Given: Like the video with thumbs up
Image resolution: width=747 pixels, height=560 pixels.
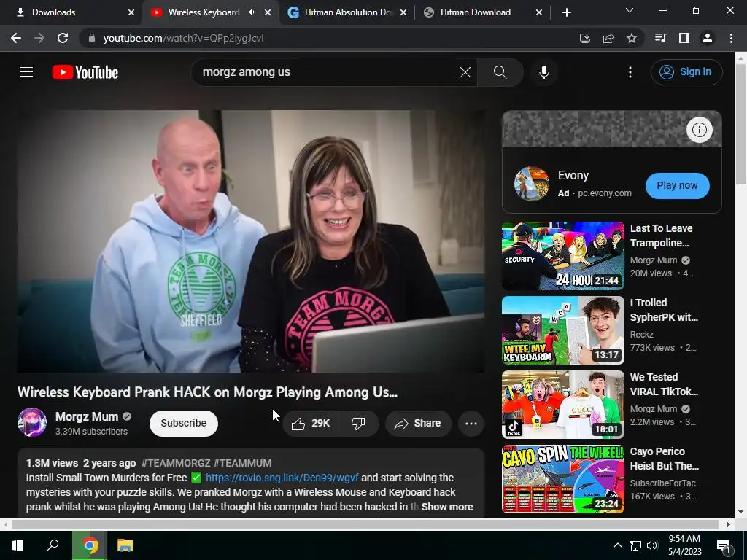Looking at the screenshot, I should [311, 423].
